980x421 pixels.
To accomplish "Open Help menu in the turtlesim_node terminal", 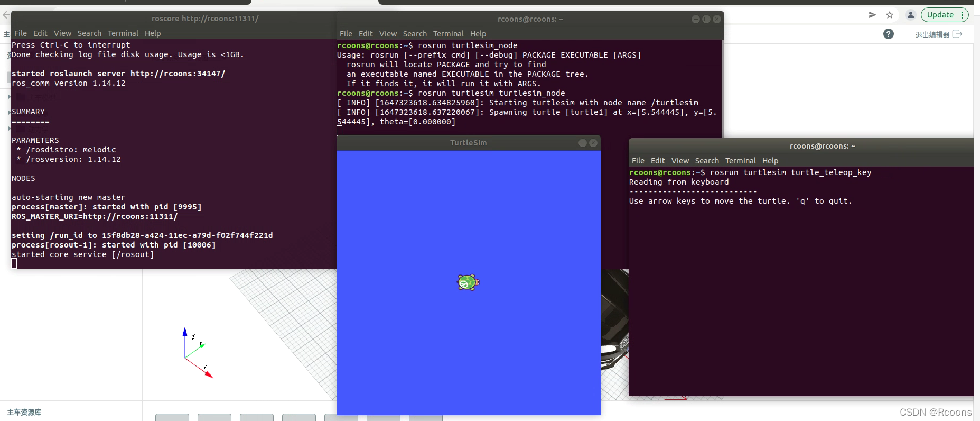I will (478, 34).
